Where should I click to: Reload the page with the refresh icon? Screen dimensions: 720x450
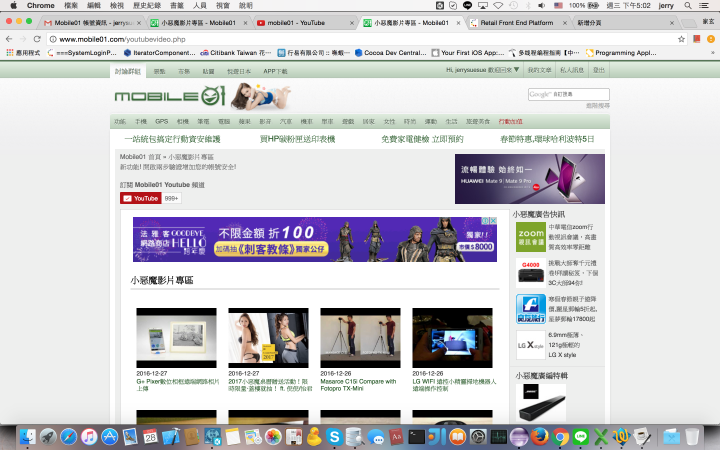pyautogui.click(x=37, y=39)
